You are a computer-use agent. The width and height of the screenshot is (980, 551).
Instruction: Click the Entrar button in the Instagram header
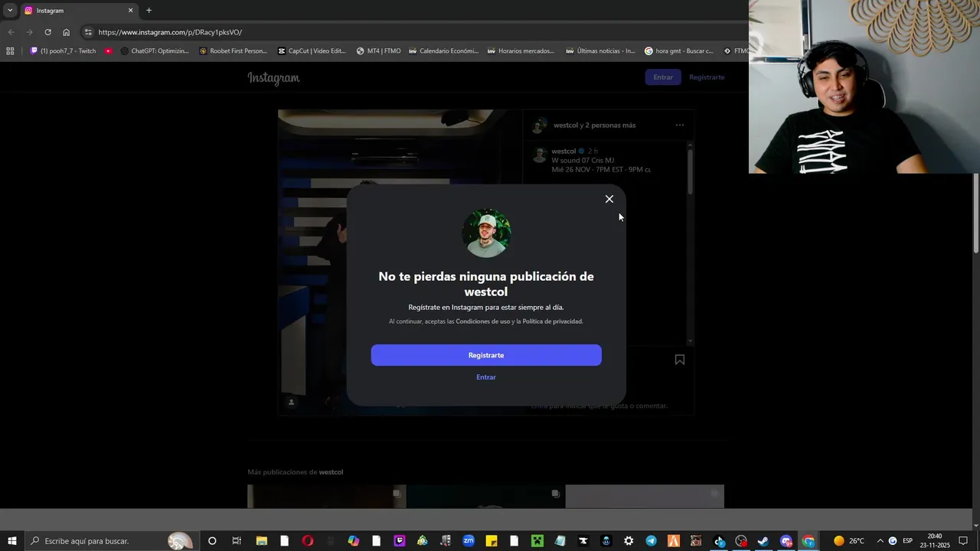click(663, 77)
